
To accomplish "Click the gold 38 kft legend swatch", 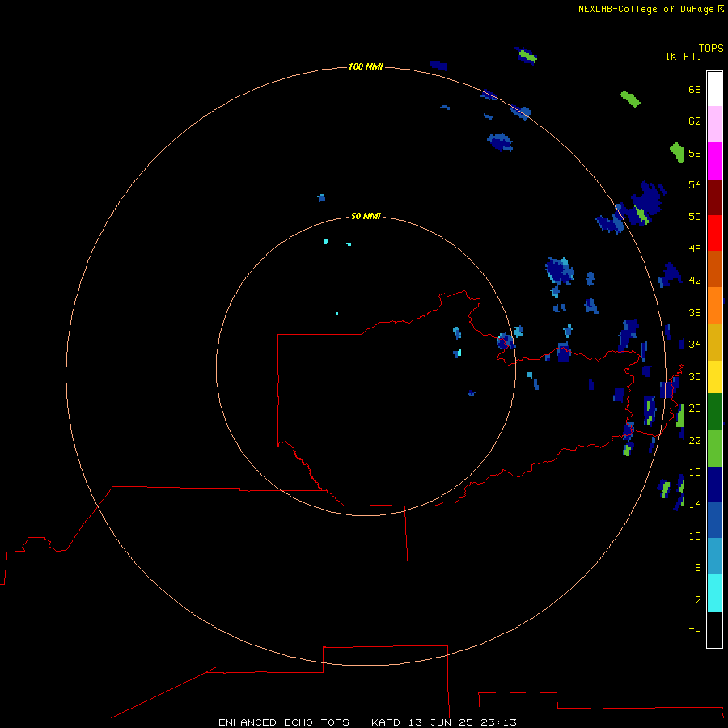I will click(714, 342).
